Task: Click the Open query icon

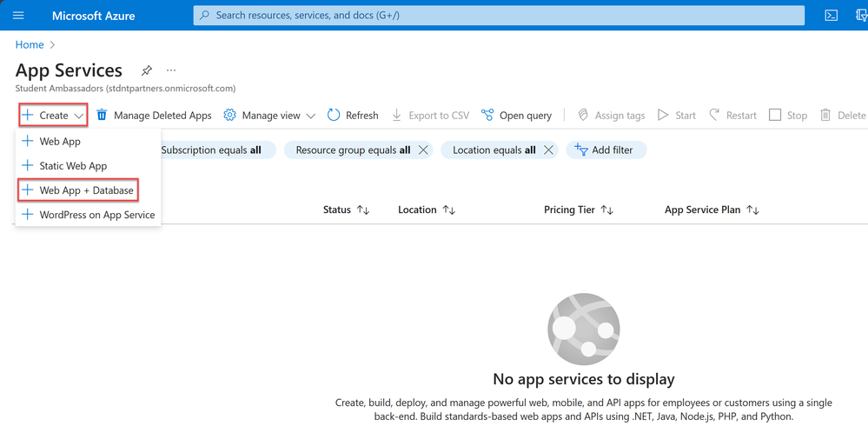Action: click(487, 116)
